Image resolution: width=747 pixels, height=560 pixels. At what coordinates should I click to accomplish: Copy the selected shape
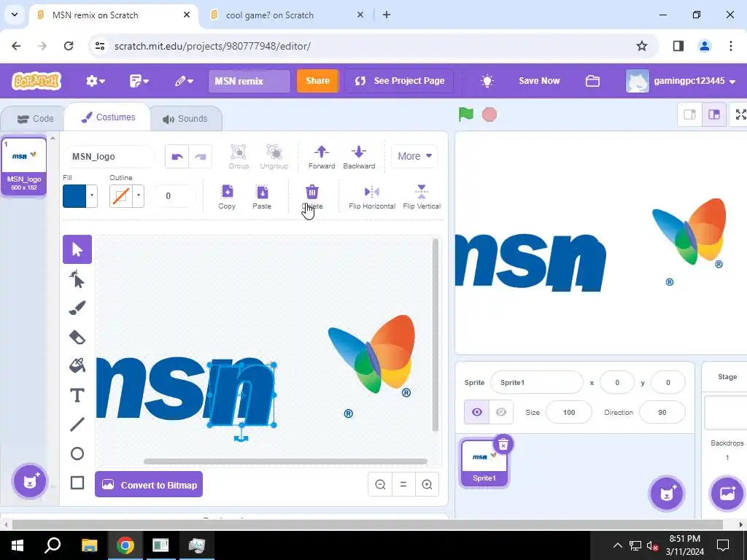228,197
